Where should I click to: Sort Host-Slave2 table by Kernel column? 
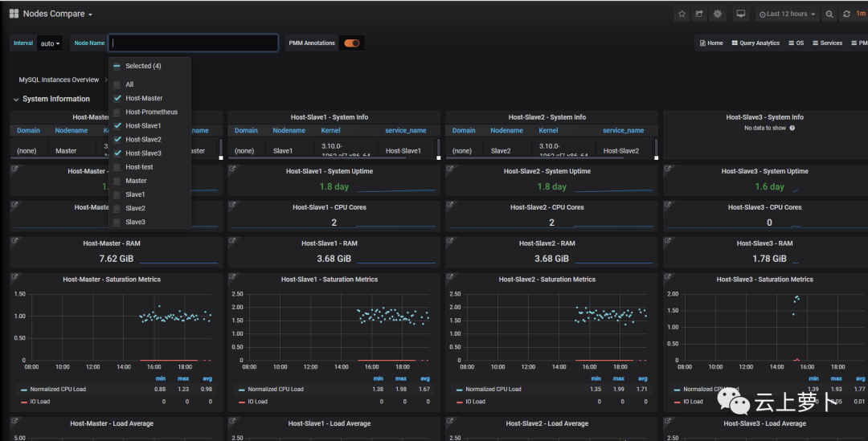548,131
